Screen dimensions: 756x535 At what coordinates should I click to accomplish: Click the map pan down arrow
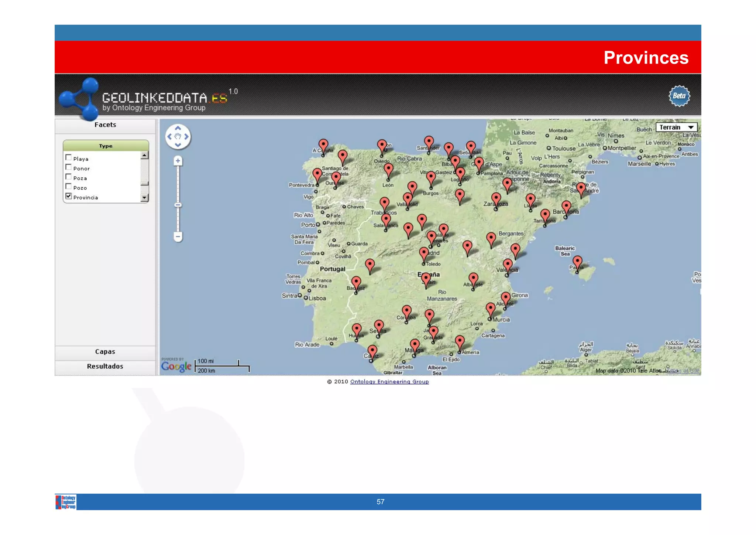tap(178, 145)
